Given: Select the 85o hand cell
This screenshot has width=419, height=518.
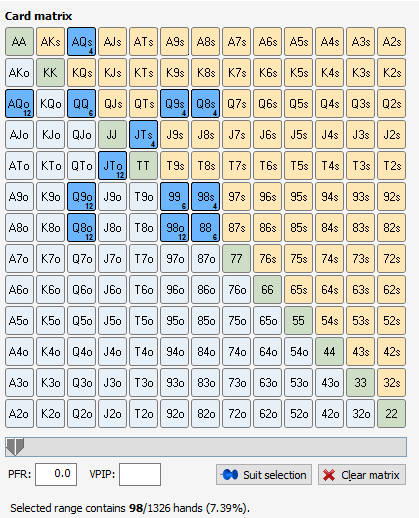Looking at the screenshot, I should click(205, 321).
